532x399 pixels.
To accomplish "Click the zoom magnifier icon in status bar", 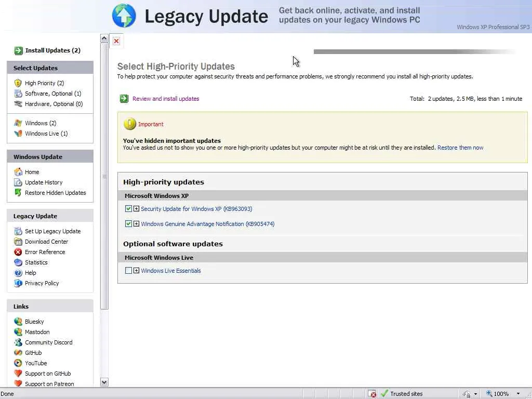I will click(x=489, y=394).
